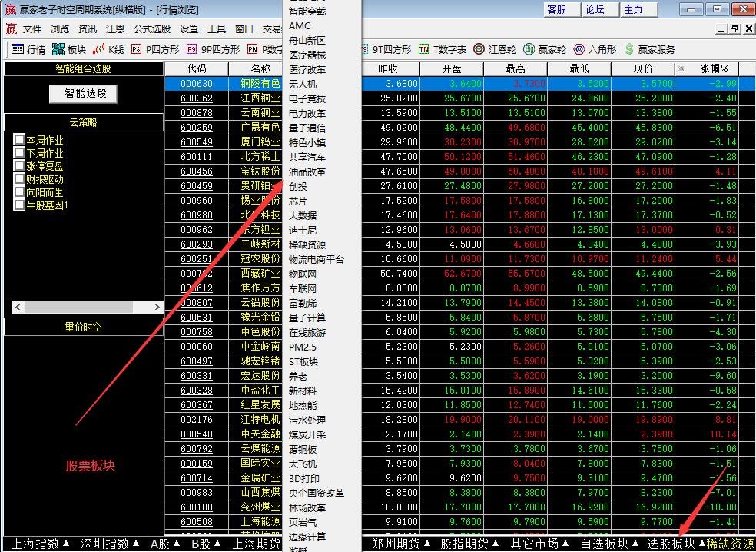This screenshot has height=552, width=756.
Task: Enable the 本周作业 checkbox
Action: pos(19,139)
